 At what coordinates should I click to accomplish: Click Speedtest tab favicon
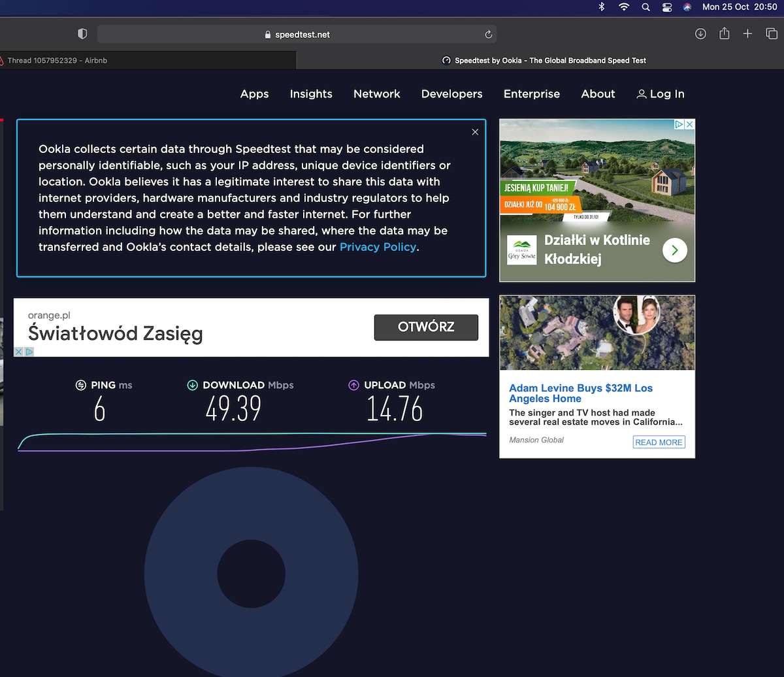click(x=447, y=60)
